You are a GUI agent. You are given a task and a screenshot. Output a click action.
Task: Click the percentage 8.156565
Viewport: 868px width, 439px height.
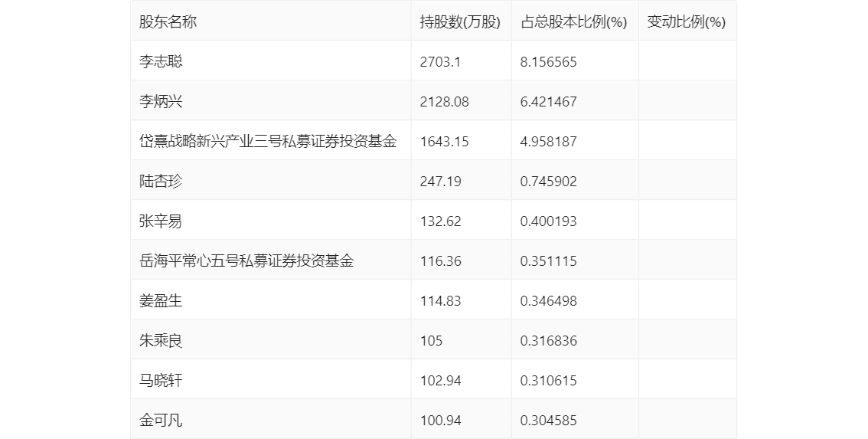pyautogui.click(x=549, y=61)
